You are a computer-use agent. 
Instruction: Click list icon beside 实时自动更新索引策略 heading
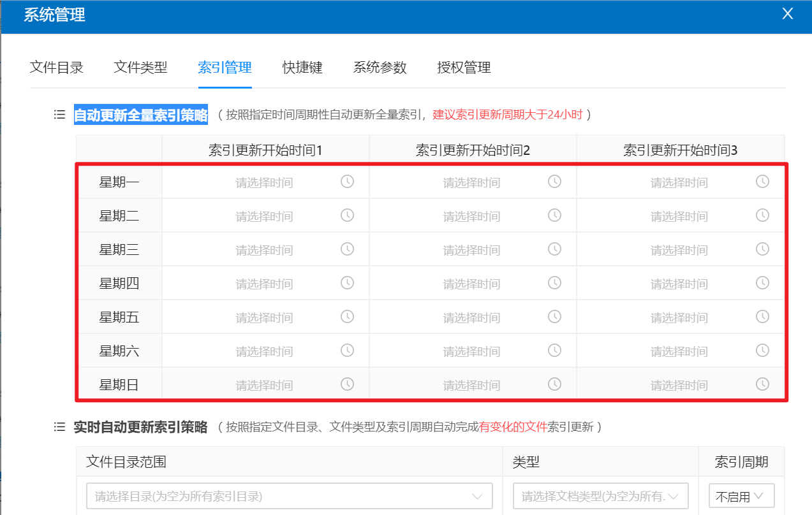[59, 427]
